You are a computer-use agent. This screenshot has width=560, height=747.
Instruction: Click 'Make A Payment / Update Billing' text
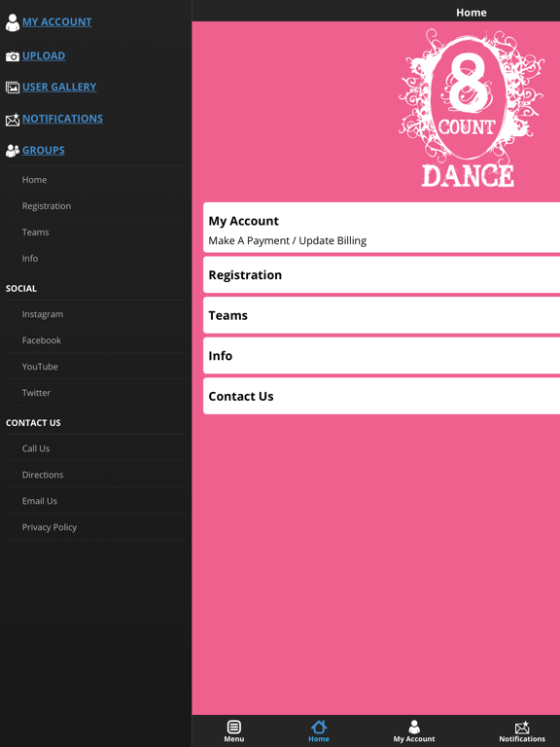coord(288,240)
